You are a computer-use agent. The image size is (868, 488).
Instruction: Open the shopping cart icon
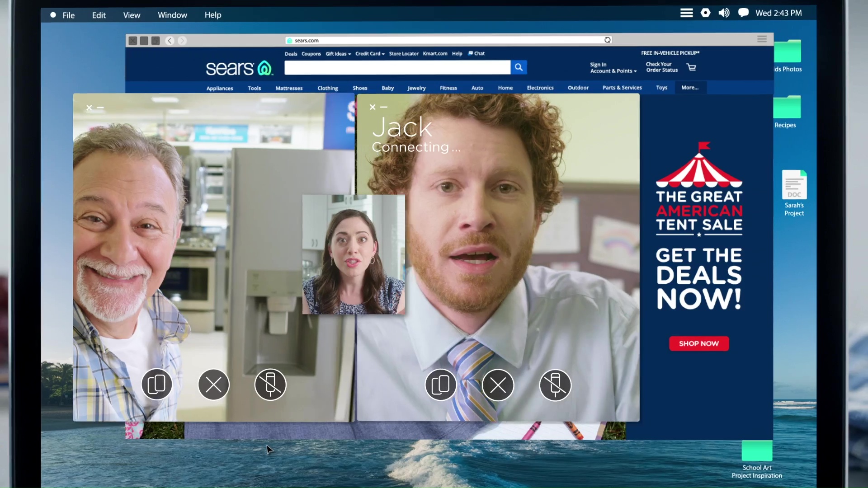click(x=691, y=67)
